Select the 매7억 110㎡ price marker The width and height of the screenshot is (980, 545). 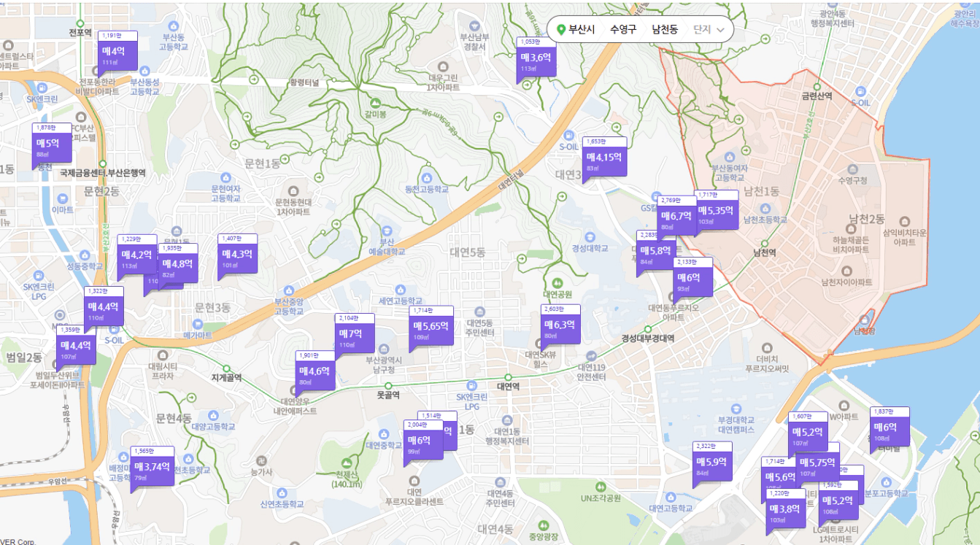coord(355,336)
